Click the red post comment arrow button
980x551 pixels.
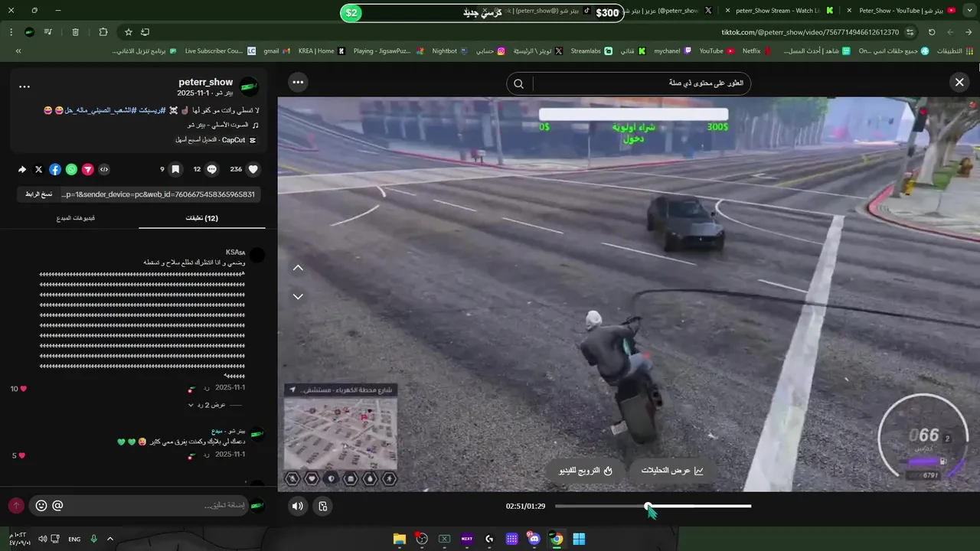(x=16, y=506)
